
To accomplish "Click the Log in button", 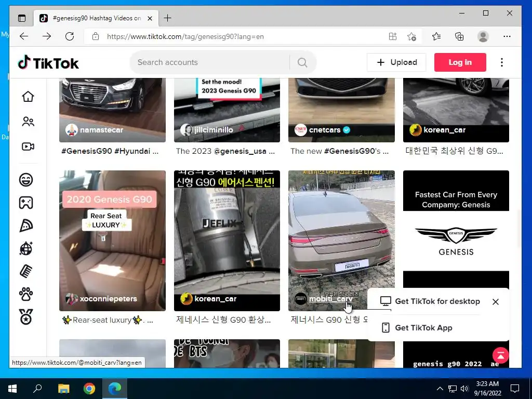I will 460,62.
